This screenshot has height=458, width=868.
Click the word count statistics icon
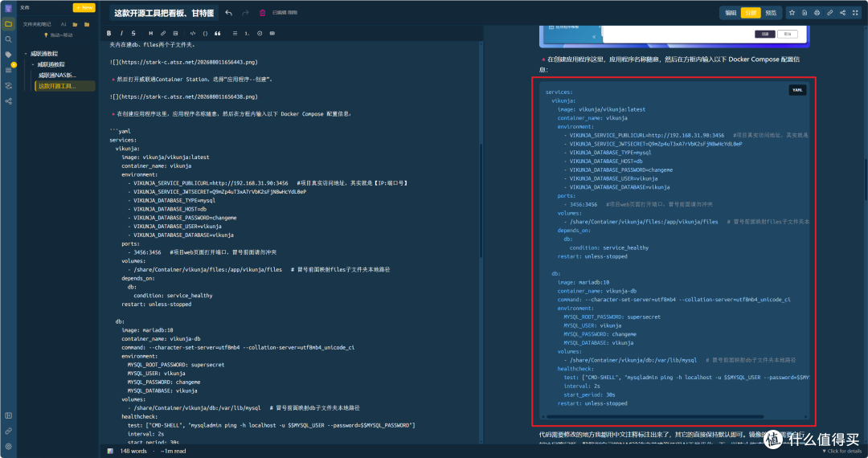[x=110, y=451]
